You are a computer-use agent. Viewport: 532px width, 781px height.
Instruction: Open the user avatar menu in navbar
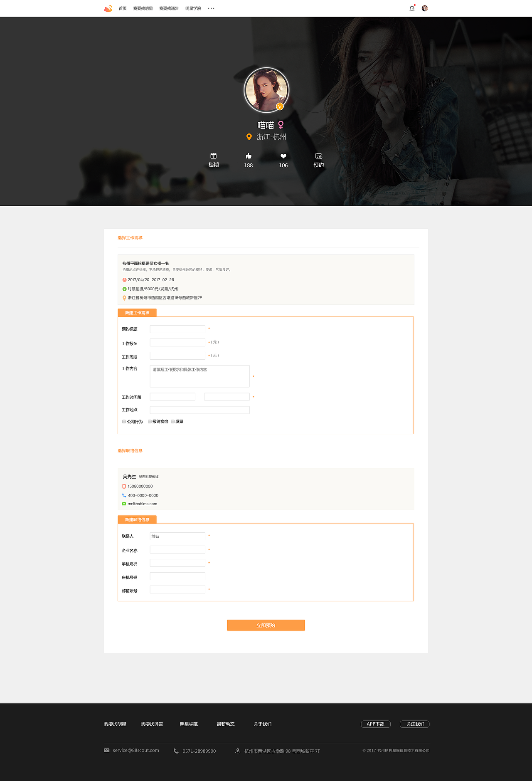(425, 8)
